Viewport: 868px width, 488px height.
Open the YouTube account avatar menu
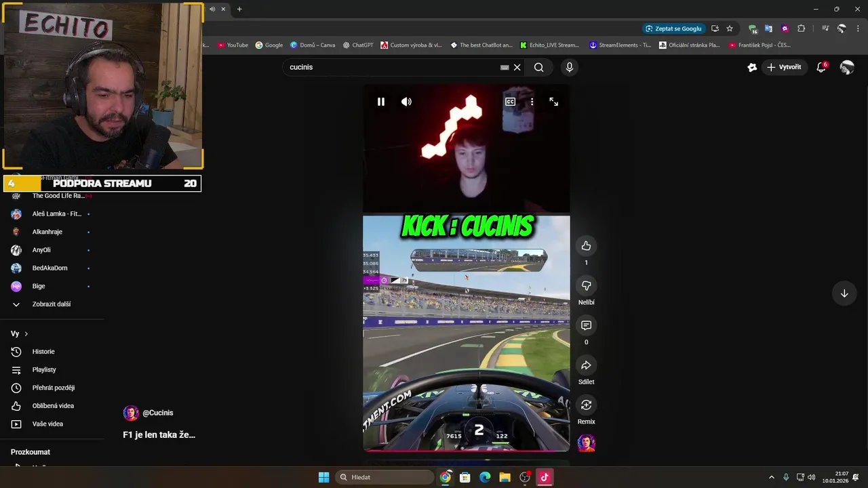click(847, 67)
